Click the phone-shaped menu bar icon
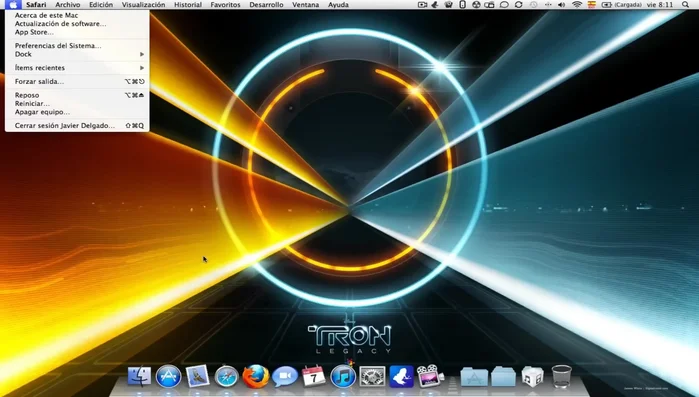Image resolution: width=699 pixels, height=397 pixels. click(x=462, y=5)
